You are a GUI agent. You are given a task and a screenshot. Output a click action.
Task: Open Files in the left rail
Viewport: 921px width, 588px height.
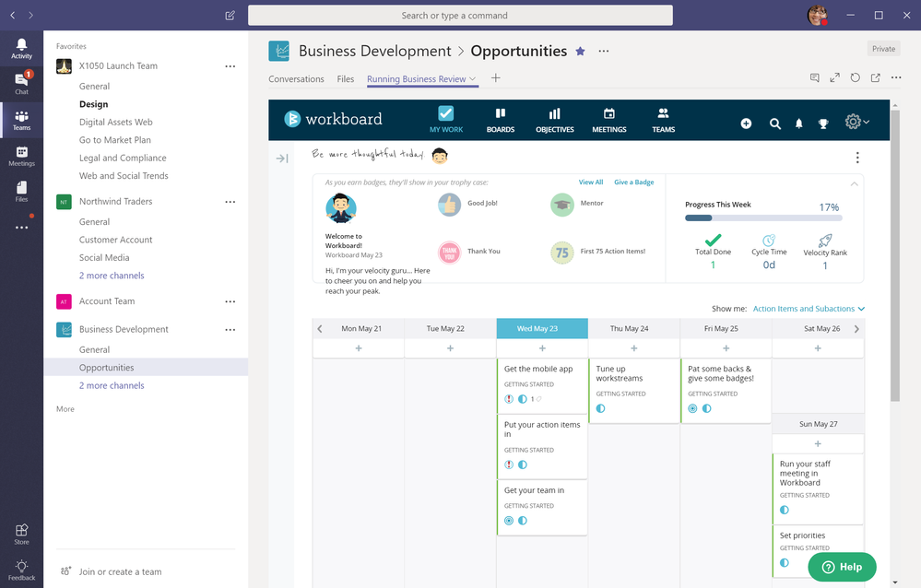tap(21, 192)
